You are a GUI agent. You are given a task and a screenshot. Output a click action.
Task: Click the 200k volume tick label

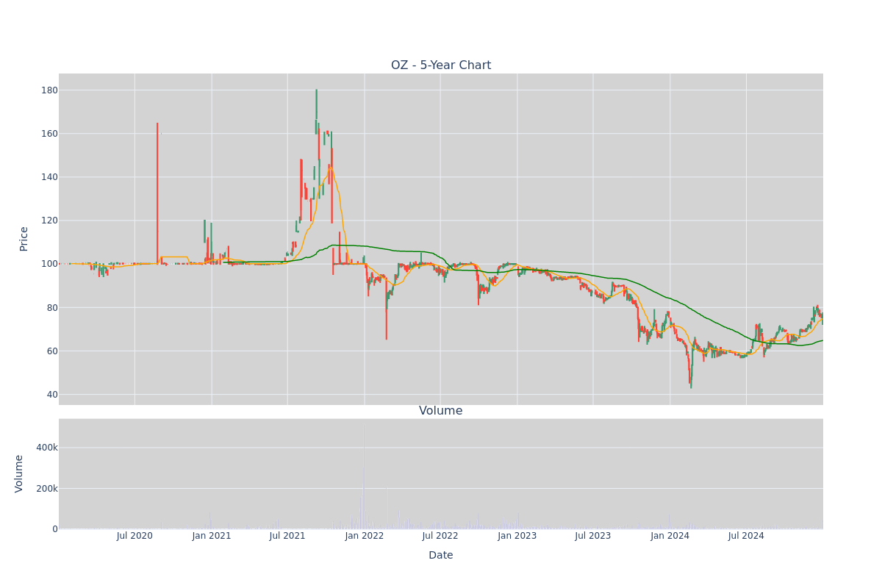point(48,488)
